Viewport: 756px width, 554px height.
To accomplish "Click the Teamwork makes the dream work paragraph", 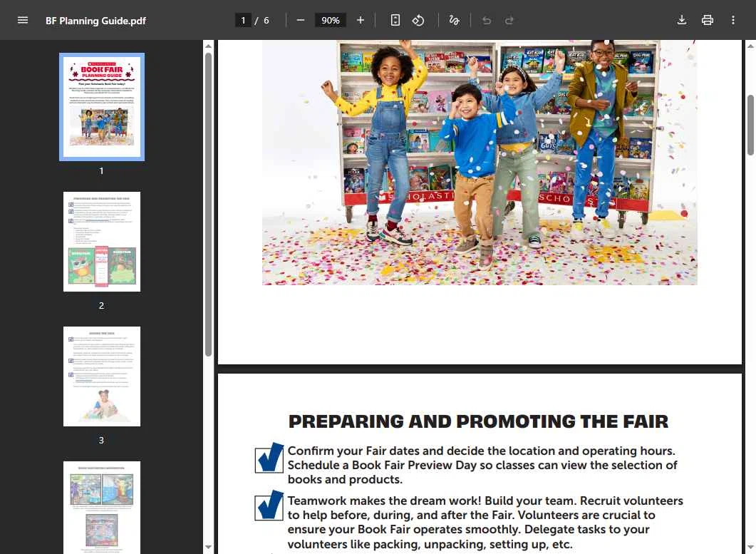I will [485, 522].
